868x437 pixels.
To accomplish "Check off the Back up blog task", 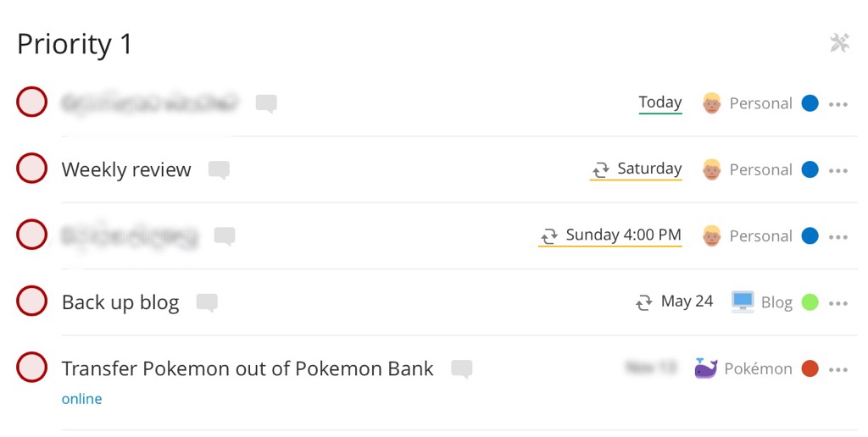I will (x=31, y=301).
